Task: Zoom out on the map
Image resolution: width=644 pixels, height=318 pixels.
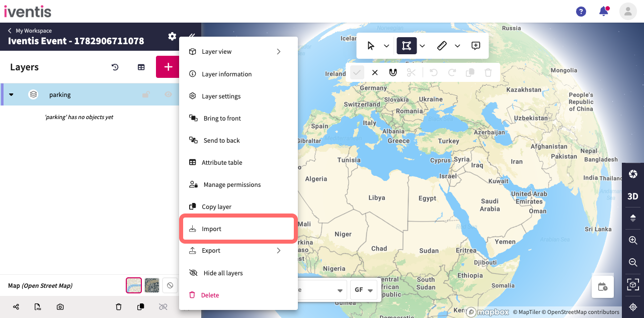Action: point(633,262)
